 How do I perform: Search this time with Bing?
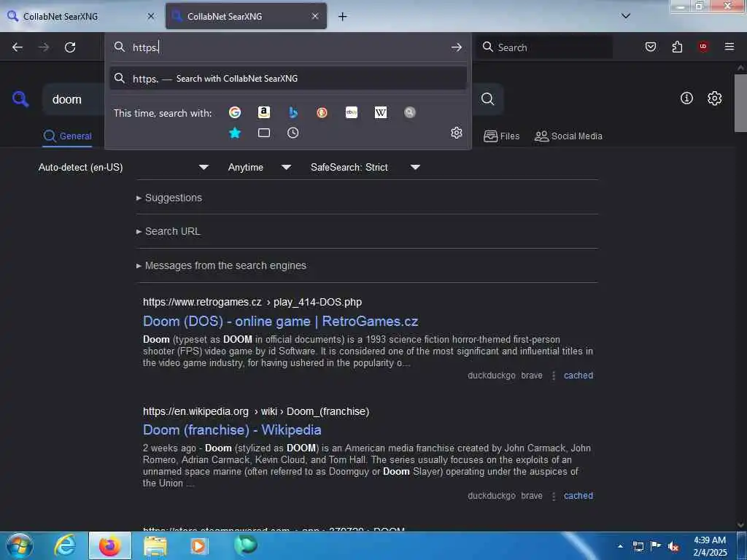tap(293, 112)
